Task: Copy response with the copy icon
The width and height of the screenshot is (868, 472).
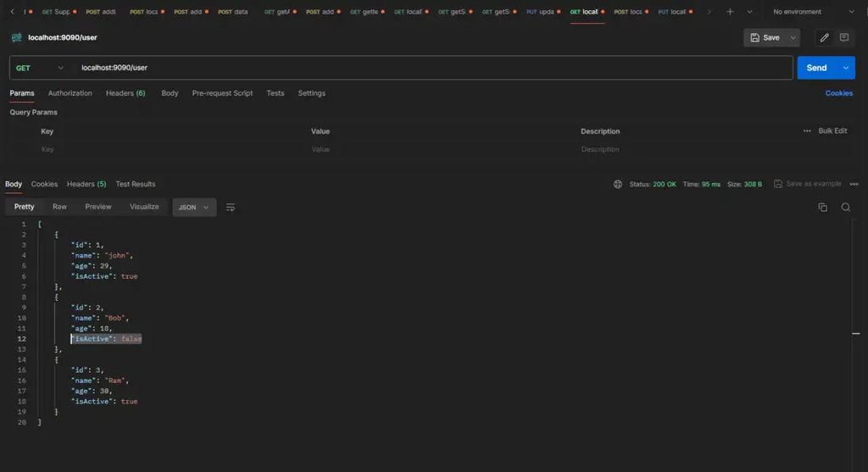Action: 822,208
